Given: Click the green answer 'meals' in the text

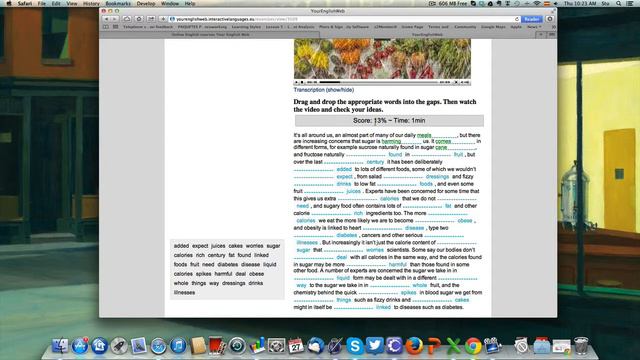Looking at the screenshot, I should coord(424,135).
